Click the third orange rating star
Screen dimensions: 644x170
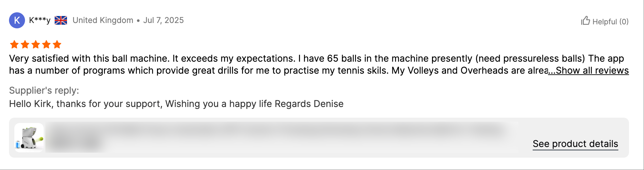coord(36,44)
